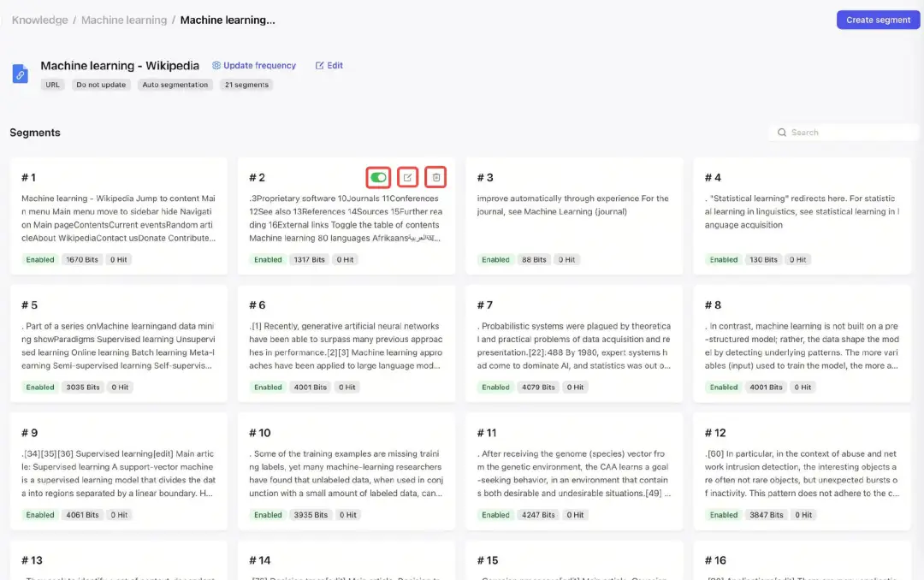Select segment card #11
The height and width of the screenshot is (580, 924).
point(574,471)
